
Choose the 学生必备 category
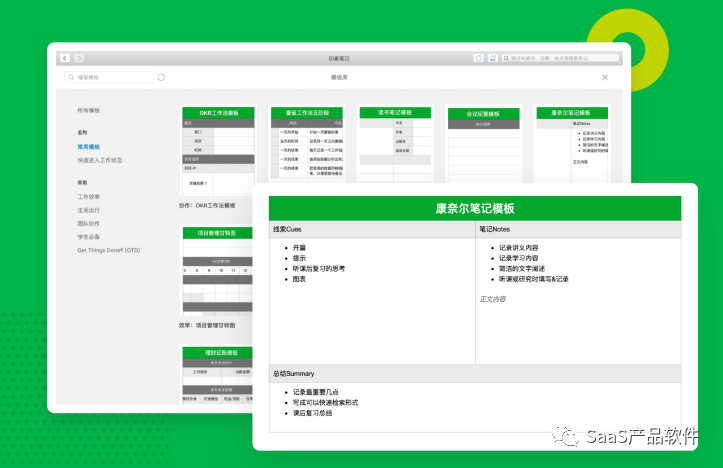click(89, 237)
